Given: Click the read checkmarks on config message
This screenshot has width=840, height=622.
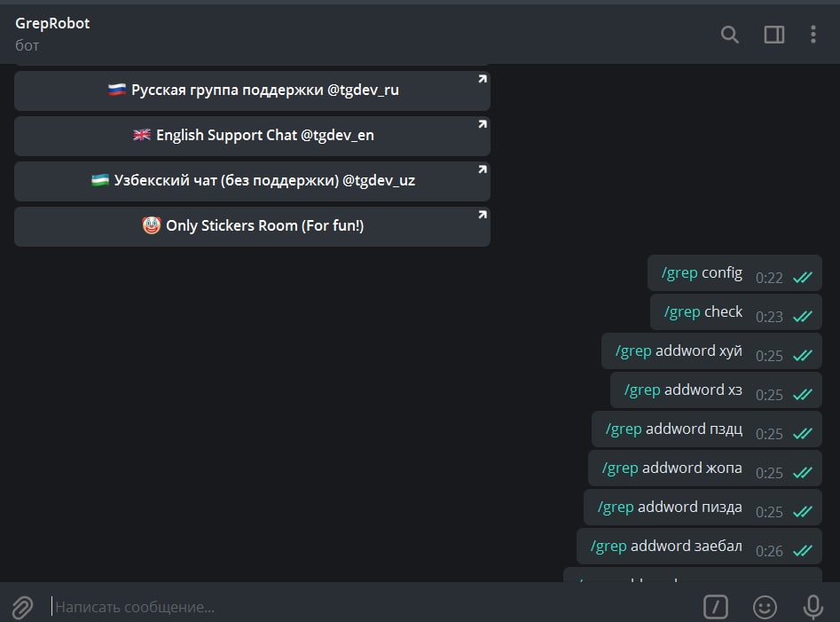Looking at the screenshot, I should (x=803, y=277).
